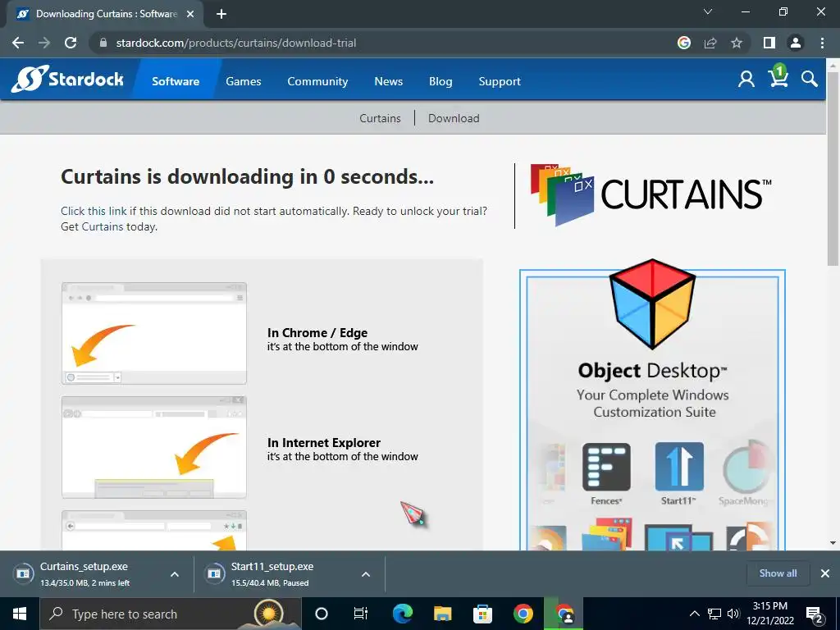
Task: Open the shopping cart with 1 item
Action: pos(778,76)
